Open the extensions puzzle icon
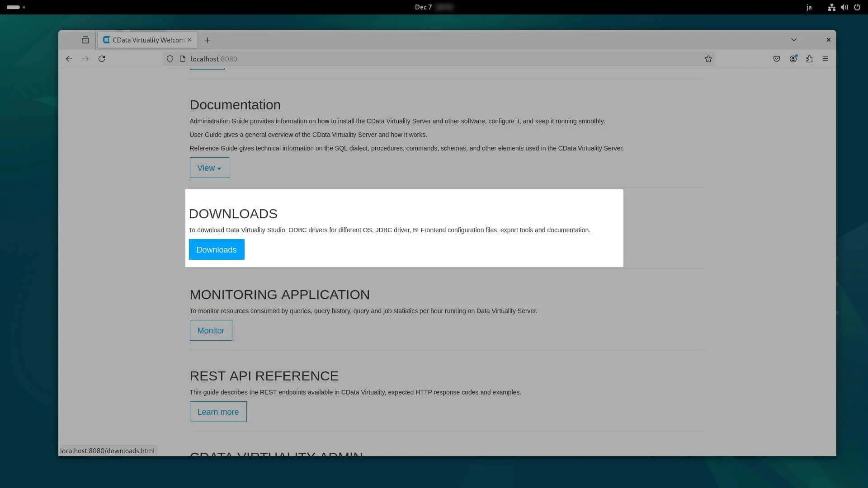Screen dimensions: 868x488 (x=809, y=59)
